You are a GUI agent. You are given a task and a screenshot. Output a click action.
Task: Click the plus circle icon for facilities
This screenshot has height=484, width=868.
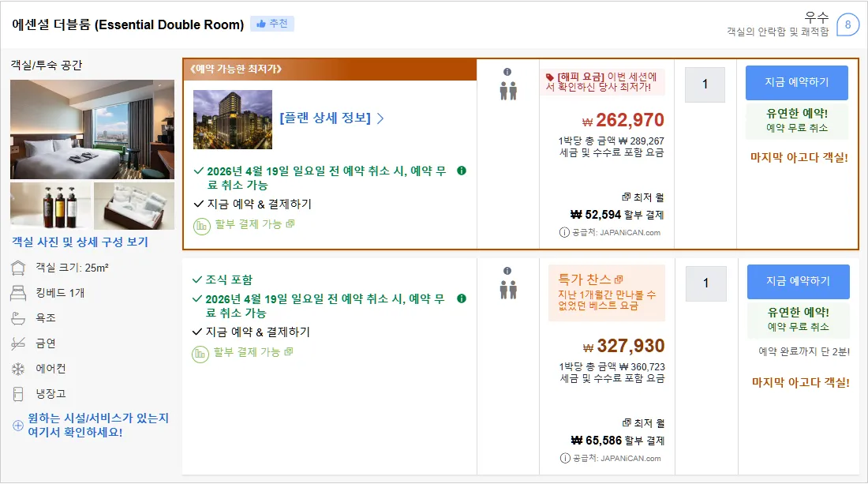point(18,426)
